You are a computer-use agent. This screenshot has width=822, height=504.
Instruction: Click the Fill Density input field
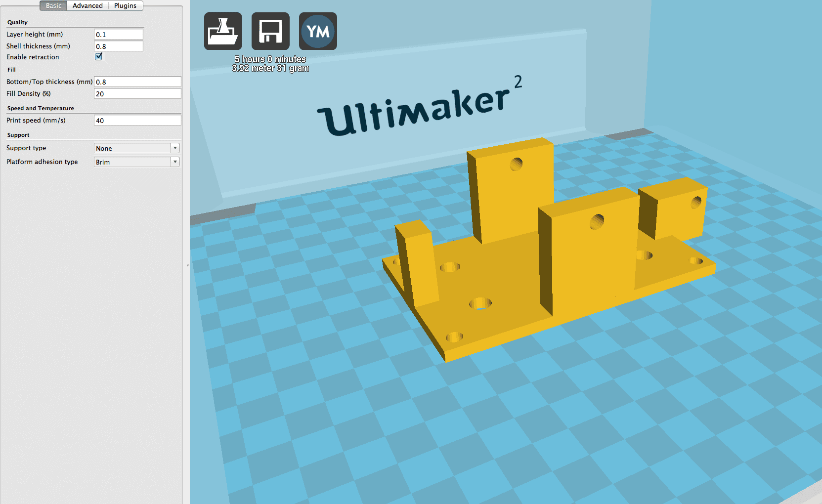[x=137, y=93]
